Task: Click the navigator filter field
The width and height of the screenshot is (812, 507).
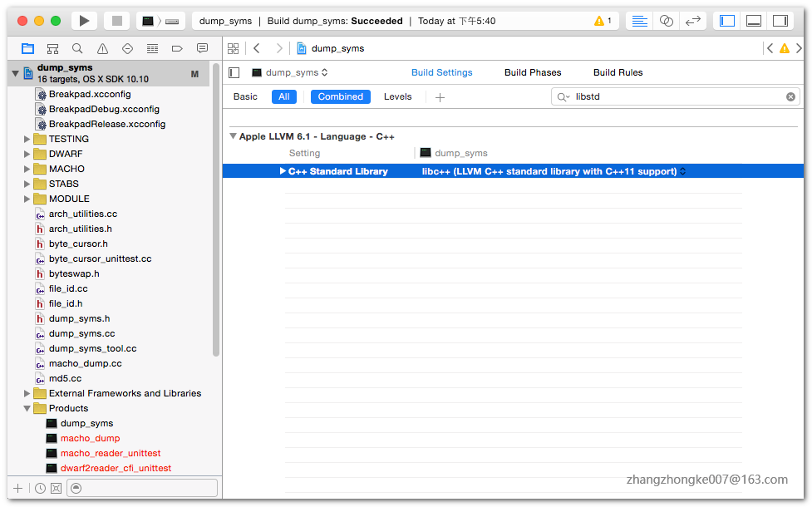Action: (142, 488)
